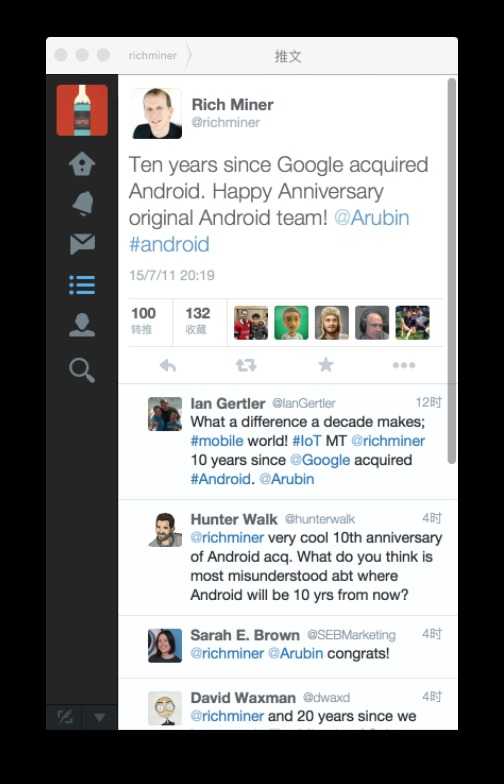Switch account using the red bottle avatar

tap(82, 110)
